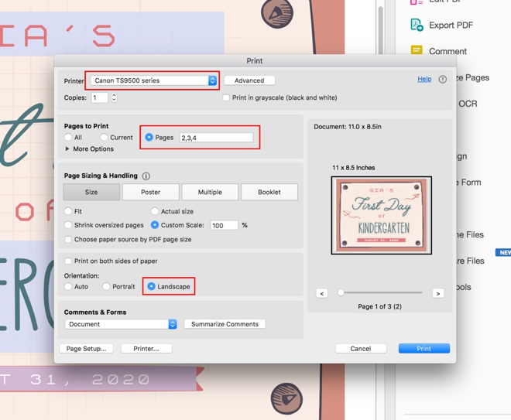Switch to the Multiple tab
The height and width of the screenshot is (420, 511).
click(x=210, y=192)
